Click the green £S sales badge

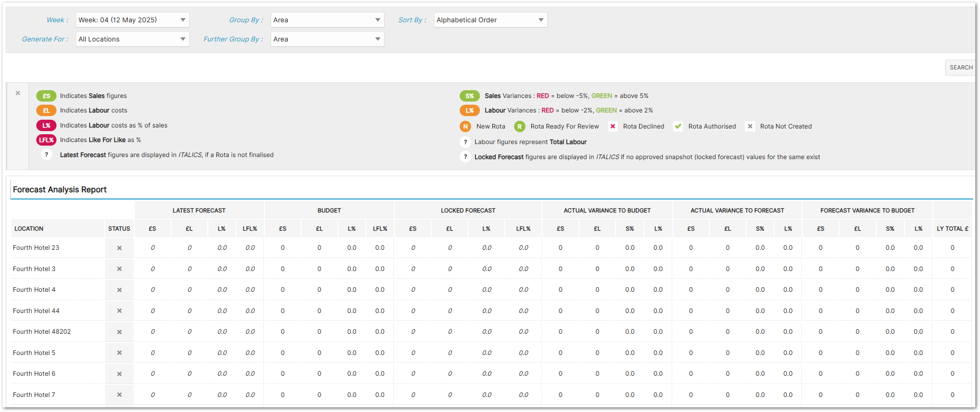[46, 96]
